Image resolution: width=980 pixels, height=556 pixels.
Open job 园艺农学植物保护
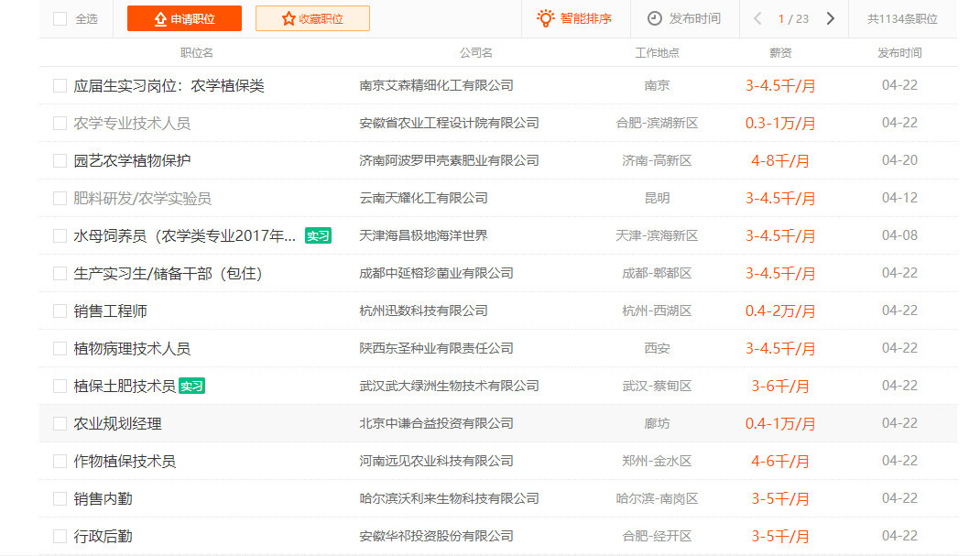coord(132,160)
